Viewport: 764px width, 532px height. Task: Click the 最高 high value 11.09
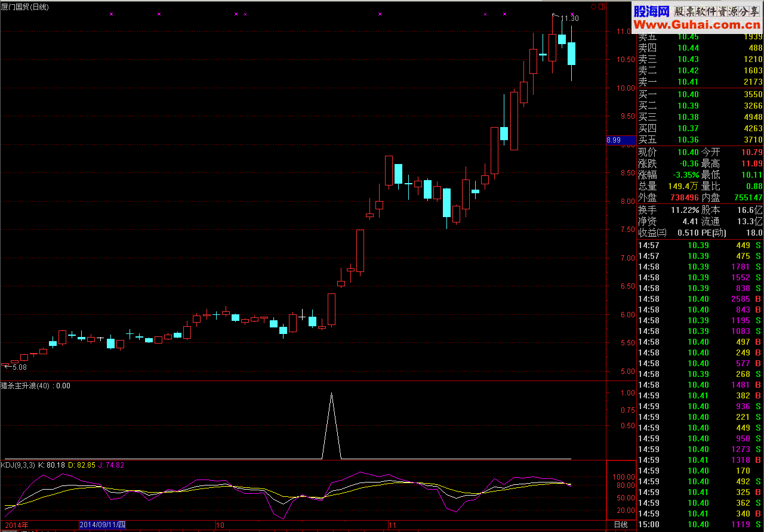[752, 163]
